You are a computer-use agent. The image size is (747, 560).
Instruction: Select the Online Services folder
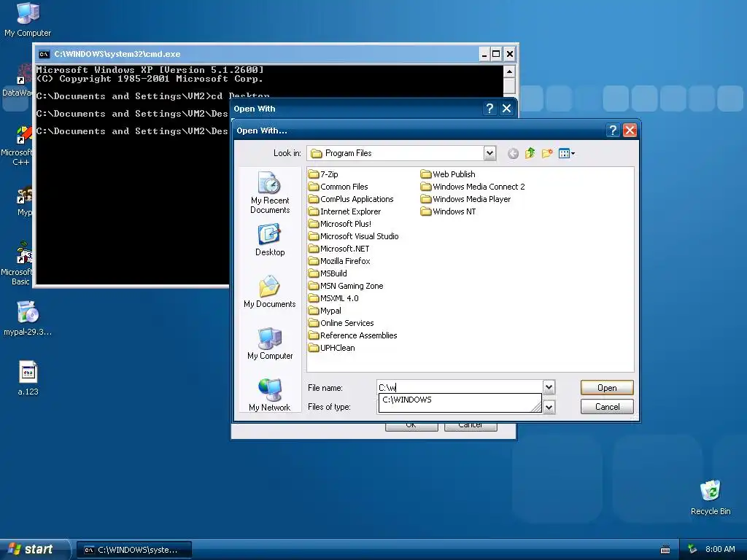tap(341, 323)
